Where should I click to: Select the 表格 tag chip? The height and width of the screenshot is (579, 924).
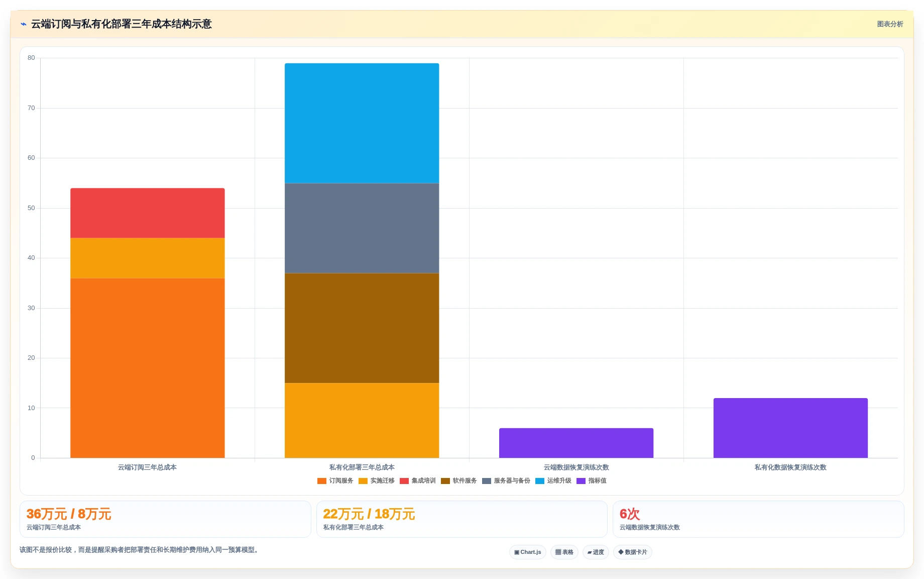pos(564,552)
